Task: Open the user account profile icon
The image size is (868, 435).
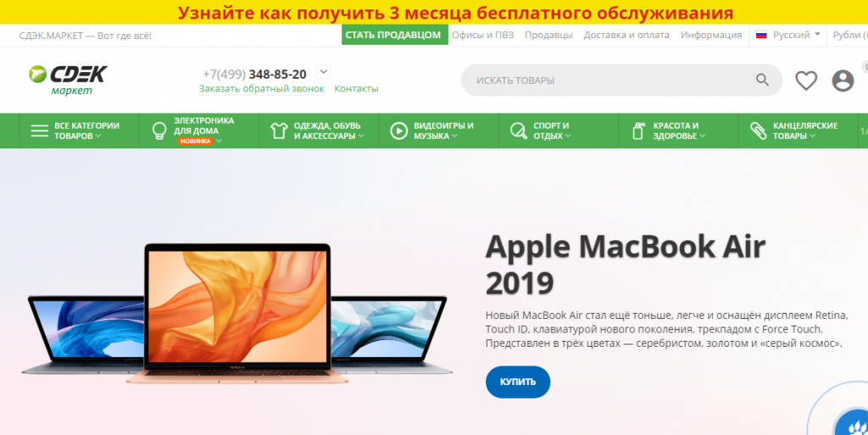Action: click(843, 81)
